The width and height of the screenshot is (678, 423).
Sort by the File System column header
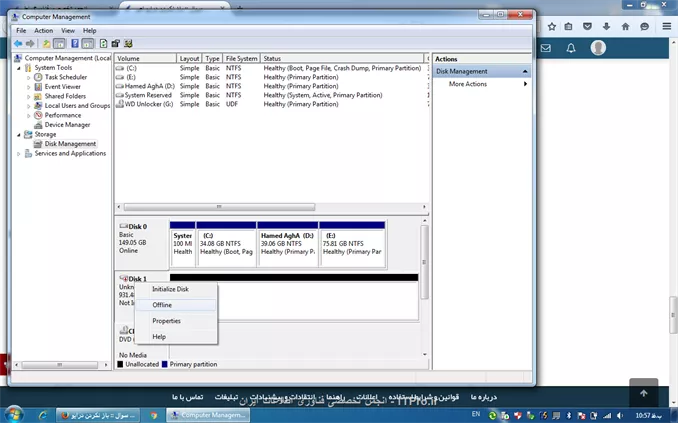[241, 58]
